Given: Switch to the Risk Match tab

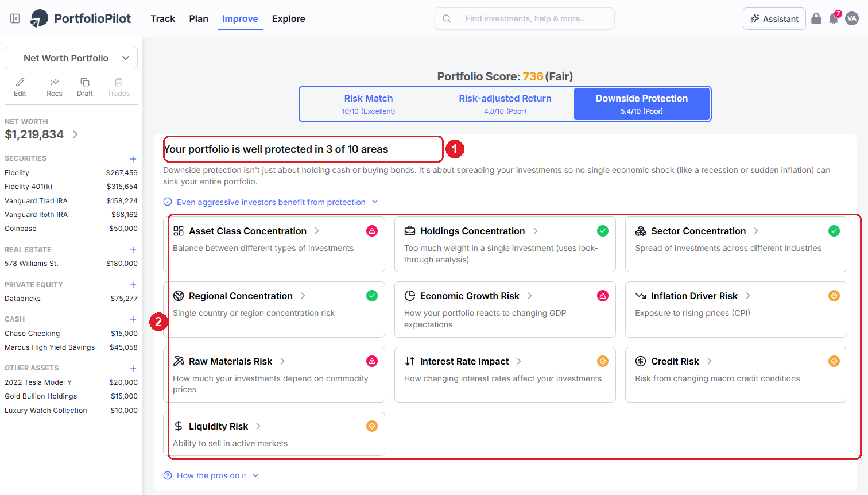Looking at the screenshot, I should pyautogui.click(x=369, y=104).
